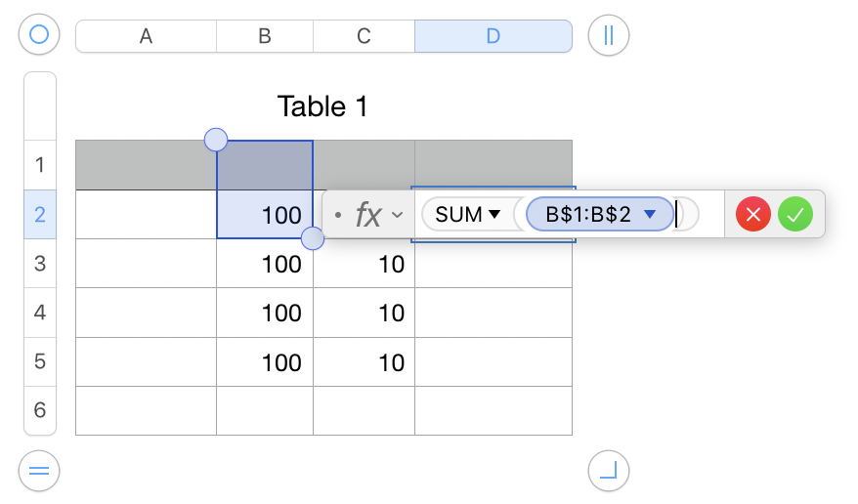The height and width of the screenshot is (504, 858).
Task: Click the red cancel formula button
Action: point(753,214)
